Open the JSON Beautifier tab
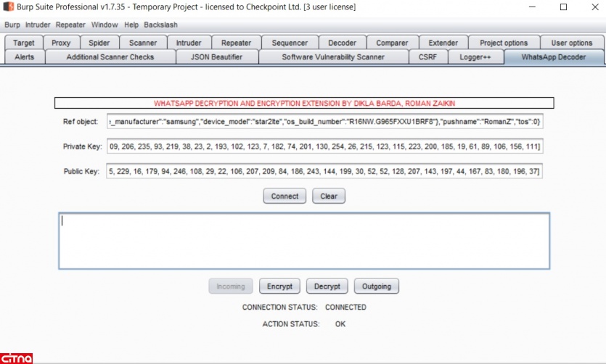 [x=216, y=57]
